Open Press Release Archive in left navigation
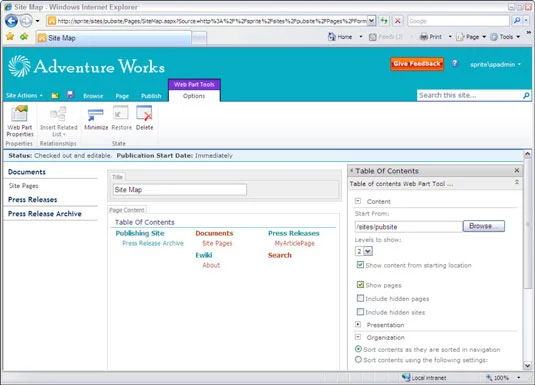The height and width of the screenshot is (385, 535). click(45, 214)
